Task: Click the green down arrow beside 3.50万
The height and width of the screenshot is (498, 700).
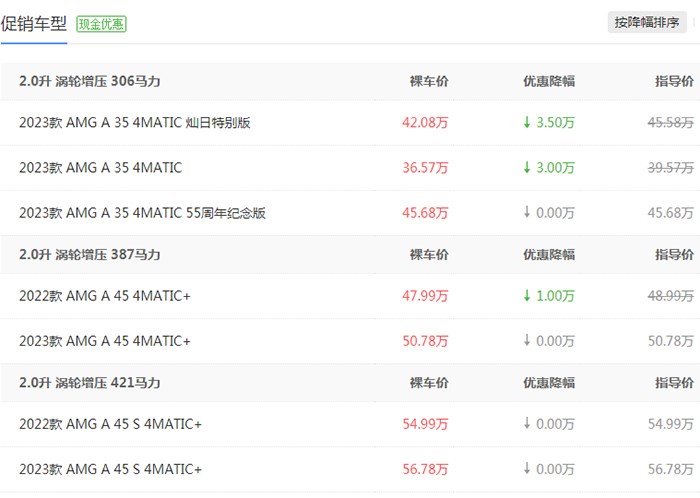Action: 527,122
